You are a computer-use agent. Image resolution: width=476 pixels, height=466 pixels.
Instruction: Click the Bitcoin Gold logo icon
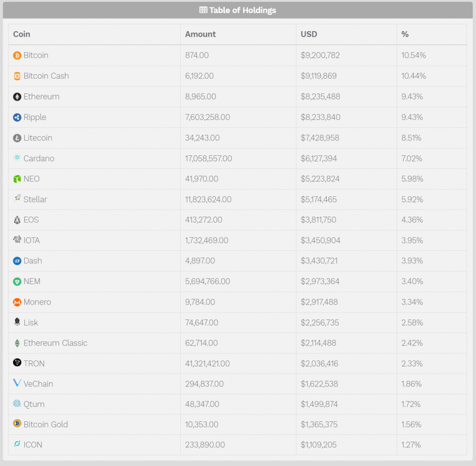[x=17, y=424]
